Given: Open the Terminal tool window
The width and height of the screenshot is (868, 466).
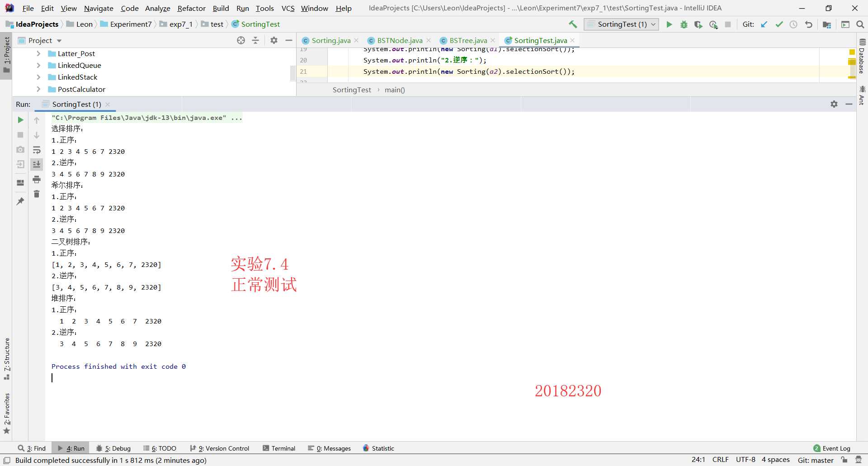Looking at the screenshot, I should coord(279,448).
